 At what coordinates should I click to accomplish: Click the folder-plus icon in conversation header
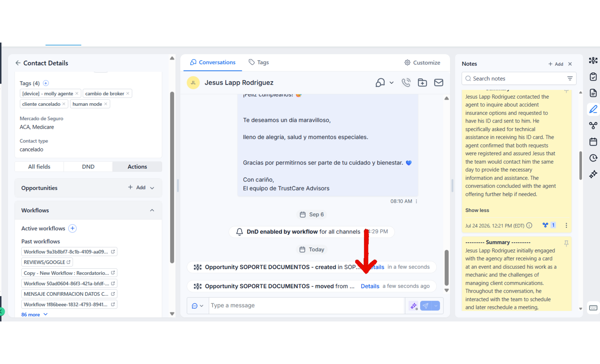[x=422, y=83]
